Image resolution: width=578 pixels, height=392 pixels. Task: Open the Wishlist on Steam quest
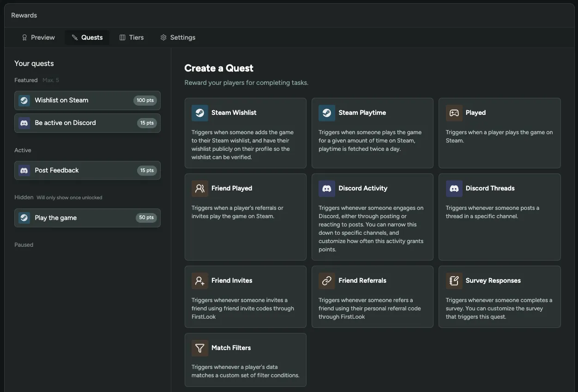[x=74, y=100]
